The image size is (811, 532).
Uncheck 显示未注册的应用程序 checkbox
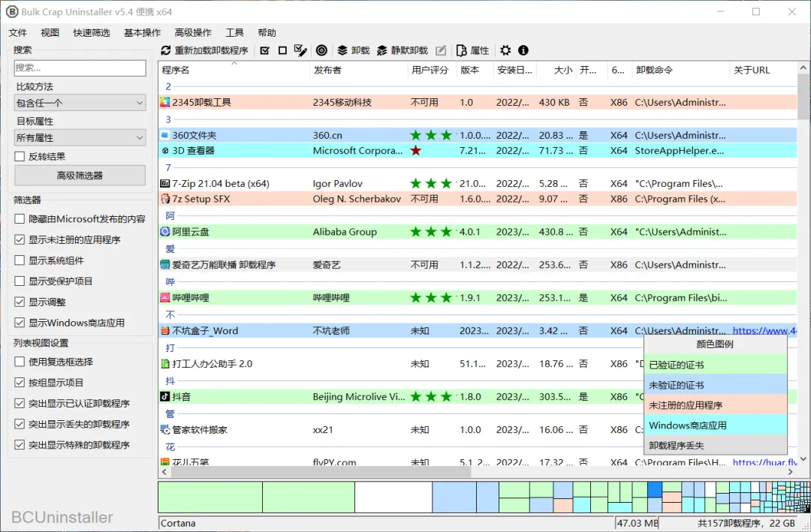coord(20,240)
